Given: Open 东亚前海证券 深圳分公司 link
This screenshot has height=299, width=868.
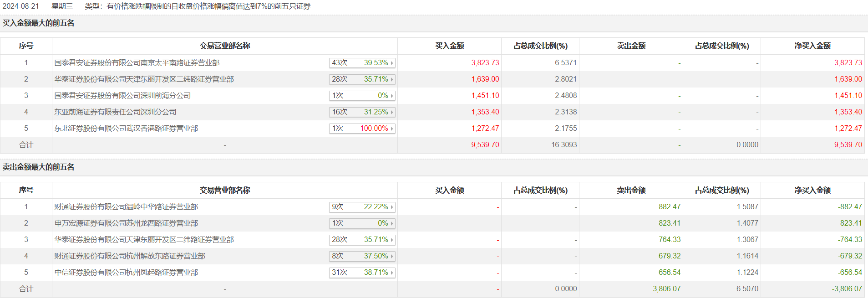Looking at the screenshot, I should (x=115, y=112).
